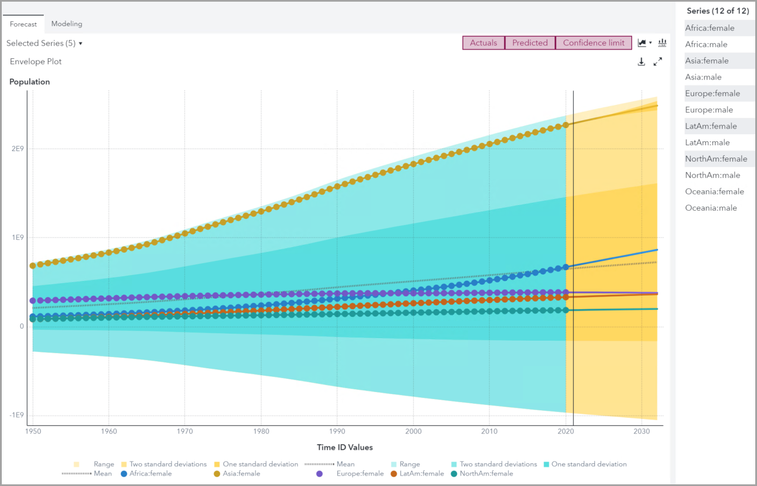Toggle the Actuals display button
757x486 pixels.
[x=483, y=43]
